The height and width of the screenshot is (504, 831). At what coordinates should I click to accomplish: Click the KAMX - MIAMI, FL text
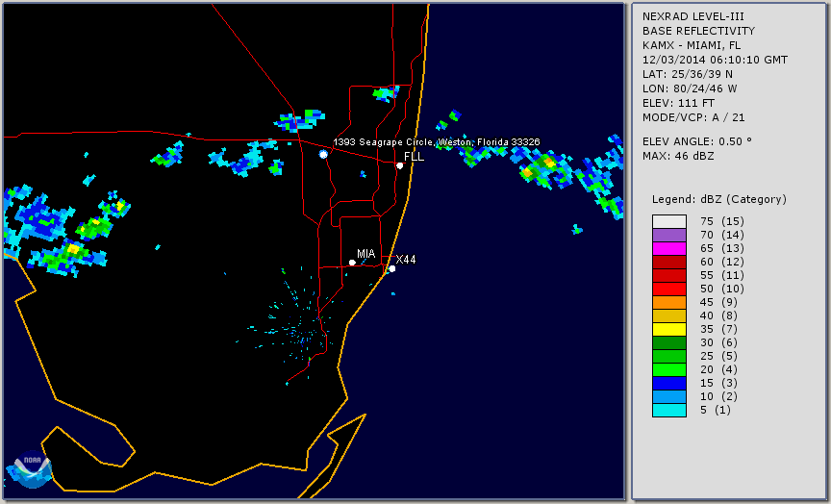[692, 45]
